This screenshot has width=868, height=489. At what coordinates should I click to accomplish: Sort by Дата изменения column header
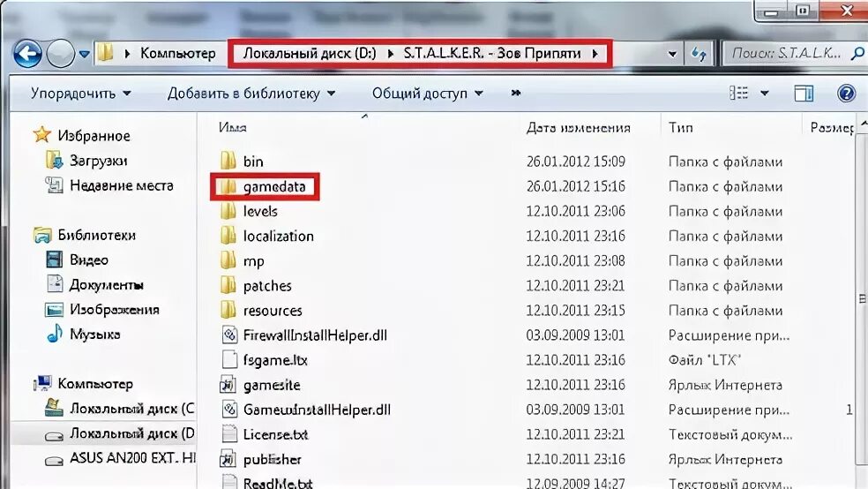(x=579, y=128)
